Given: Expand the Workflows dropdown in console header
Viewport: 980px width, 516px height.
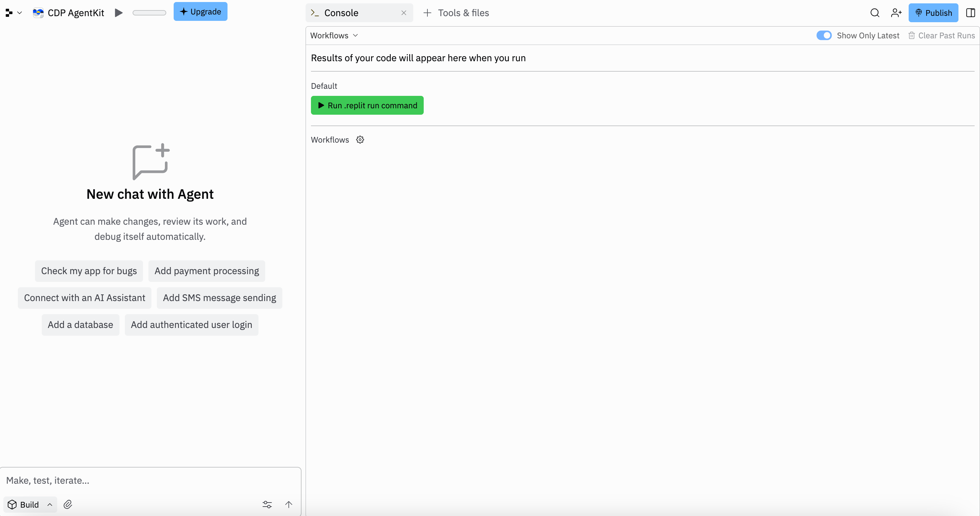Looking at the screenshot, I should pyautogui.click(x=334, y=35).
